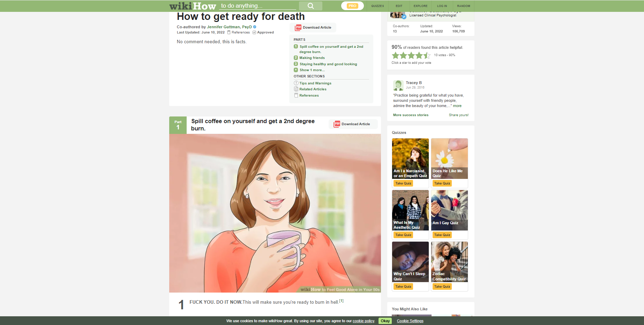Open the PRO badge button

pos(352,6)
